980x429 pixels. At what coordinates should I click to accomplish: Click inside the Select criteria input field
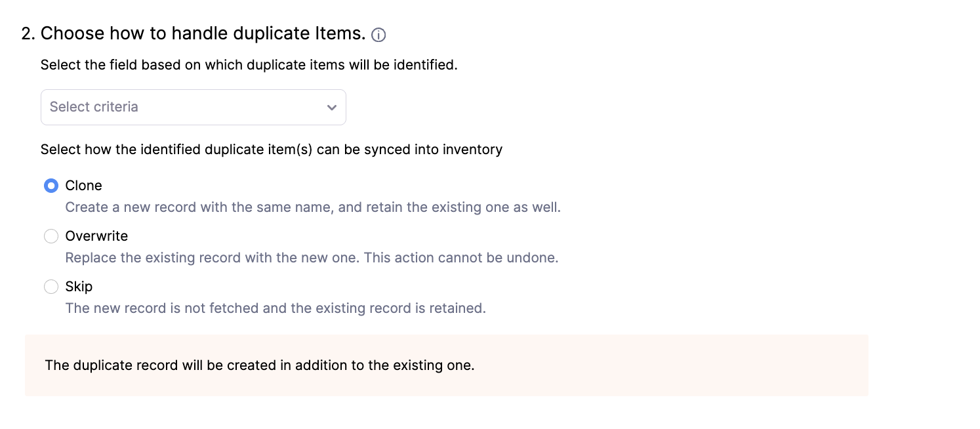(x=164, y=107)
